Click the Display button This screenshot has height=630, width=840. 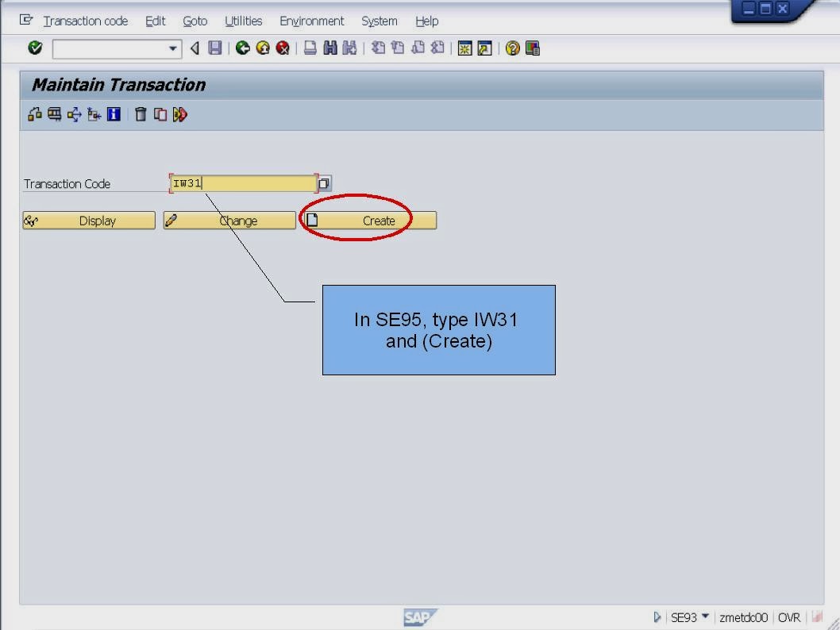[88, 220]
